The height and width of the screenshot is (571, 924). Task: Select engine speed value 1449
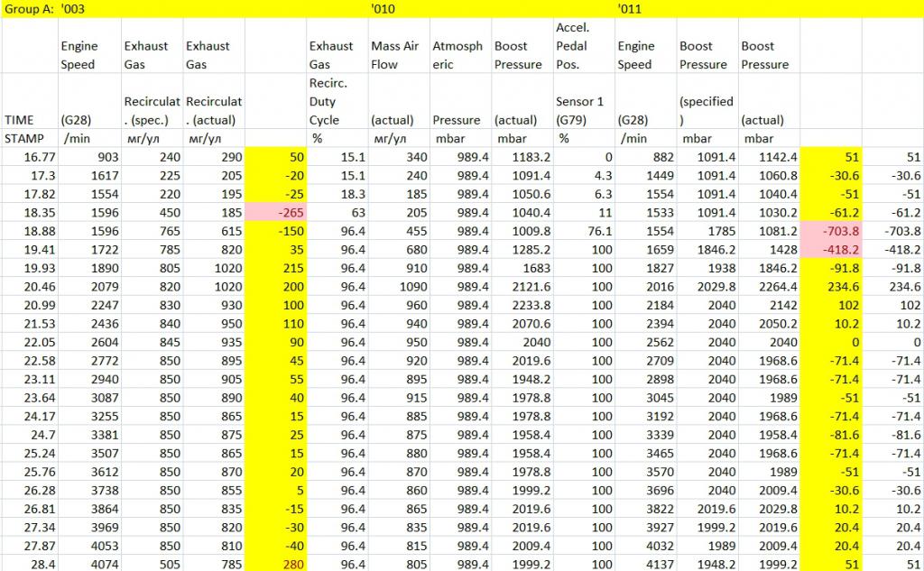(645, 175)
